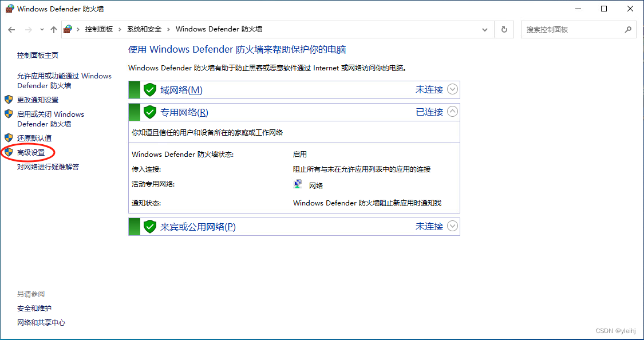The width and height of the screenshot is (644, 340).
Task: Click the firewall icon in address bar
Action: (x=68, y=29)
